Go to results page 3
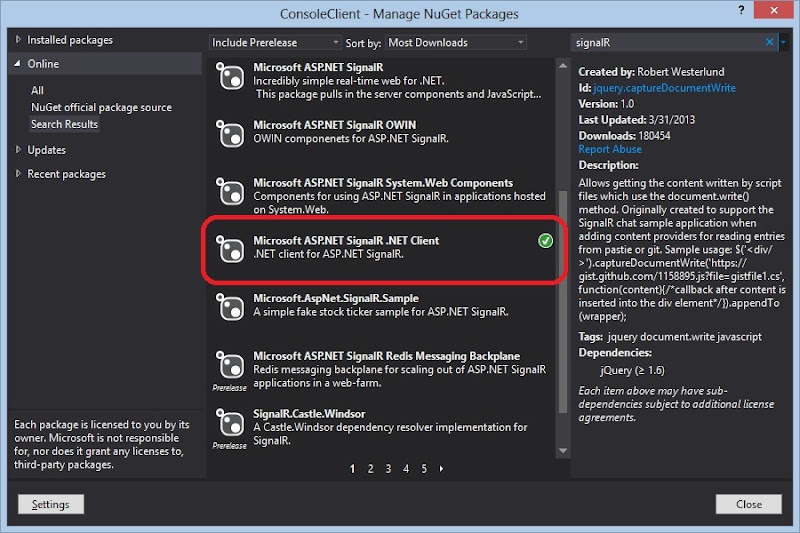Screen dimensions: 800x533 tap(388, 468)
